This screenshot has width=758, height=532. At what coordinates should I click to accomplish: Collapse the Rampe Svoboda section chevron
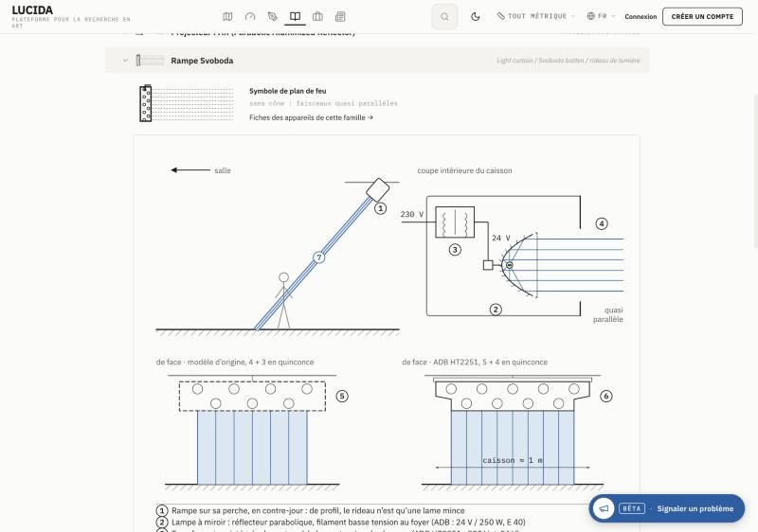[126, 61]
